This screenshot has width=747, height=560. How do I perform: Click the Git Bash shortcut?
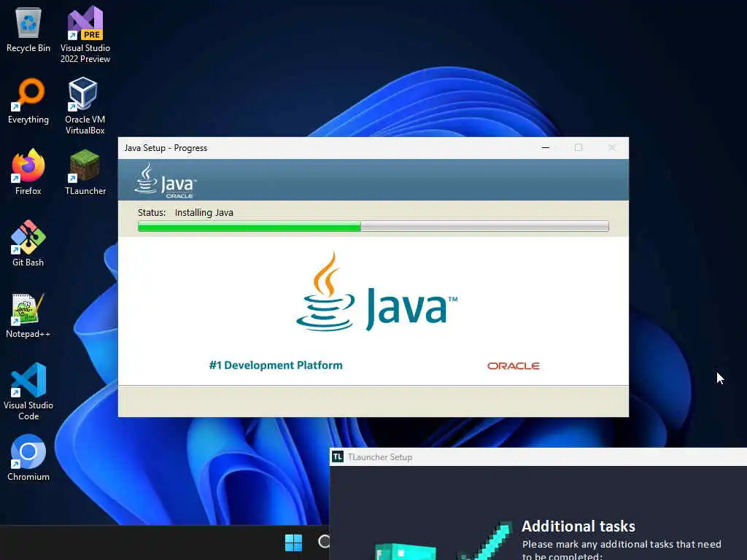point(28,244)
